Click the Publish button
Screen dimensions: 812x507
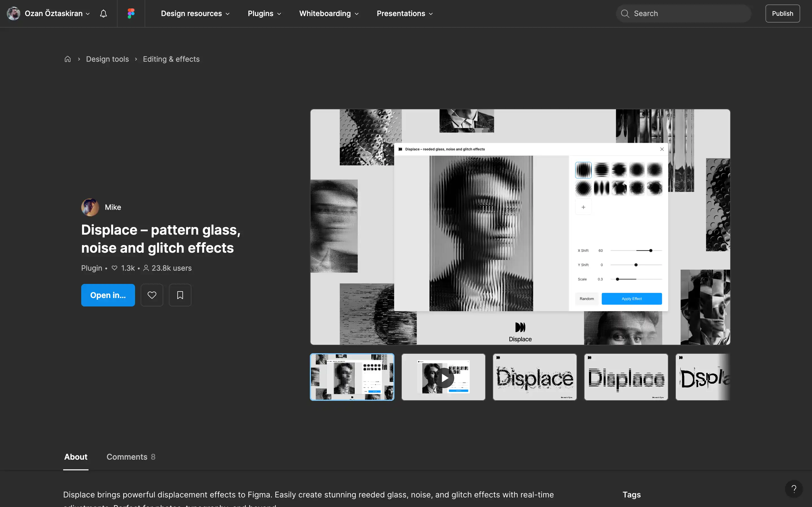tap(782, 14)
